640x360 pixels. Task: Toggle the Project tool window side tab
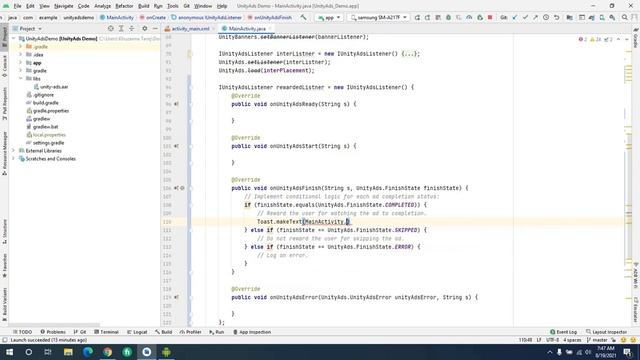(4, 36)
